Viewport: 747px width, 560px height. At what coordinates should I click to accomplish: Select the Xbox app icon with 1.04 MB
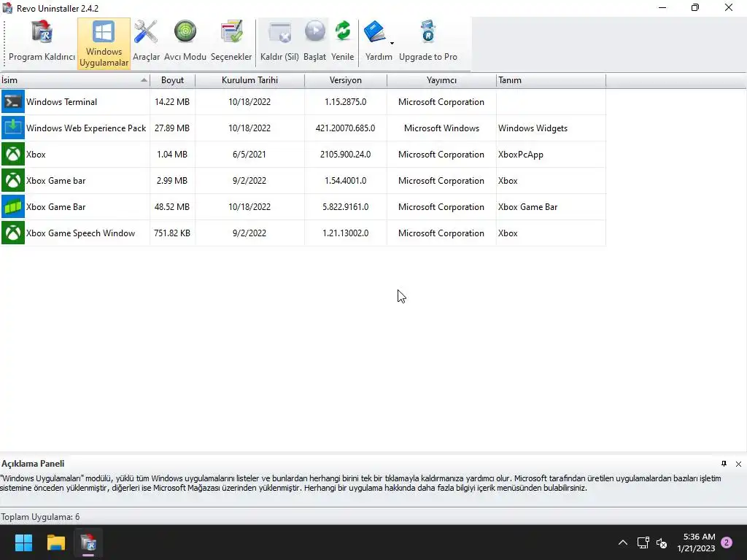[x=13, y=155]
